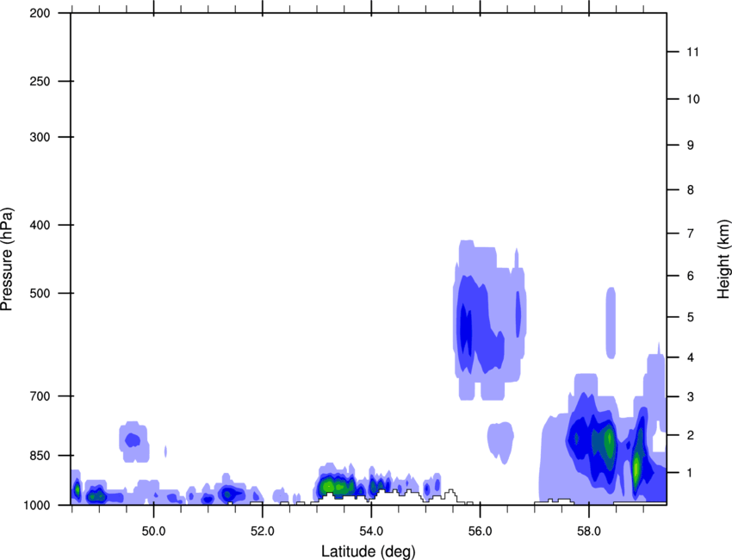Click the 1 km height label
Image resolution: width=732 pixels, height=560 pixels.
coord(691,473)
